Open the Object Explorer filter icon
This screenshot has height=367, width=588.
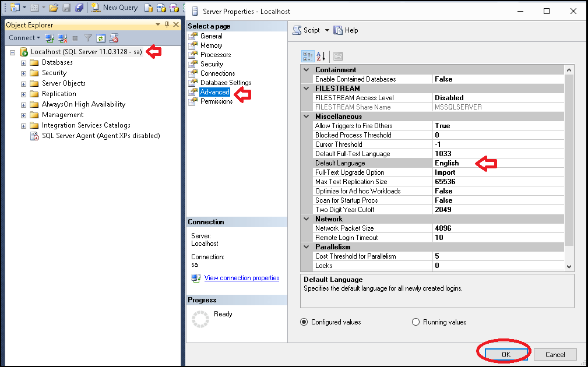click(x=88, y=37)
